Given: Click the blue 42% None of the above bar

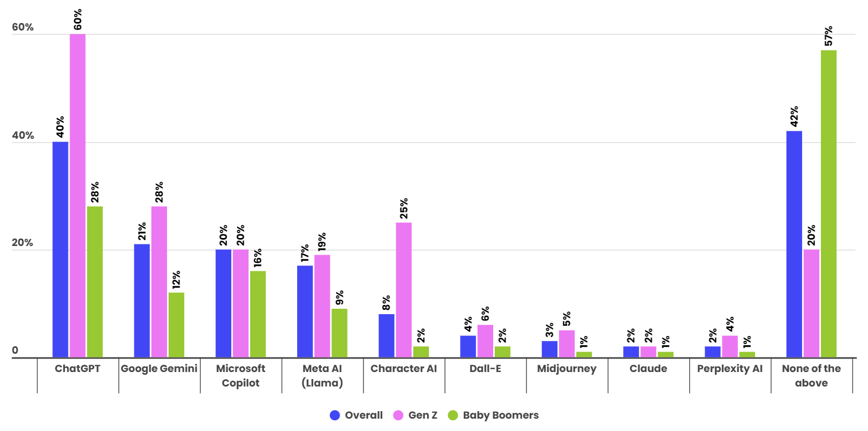Looking at the screenshot, I should coord(794,244).
